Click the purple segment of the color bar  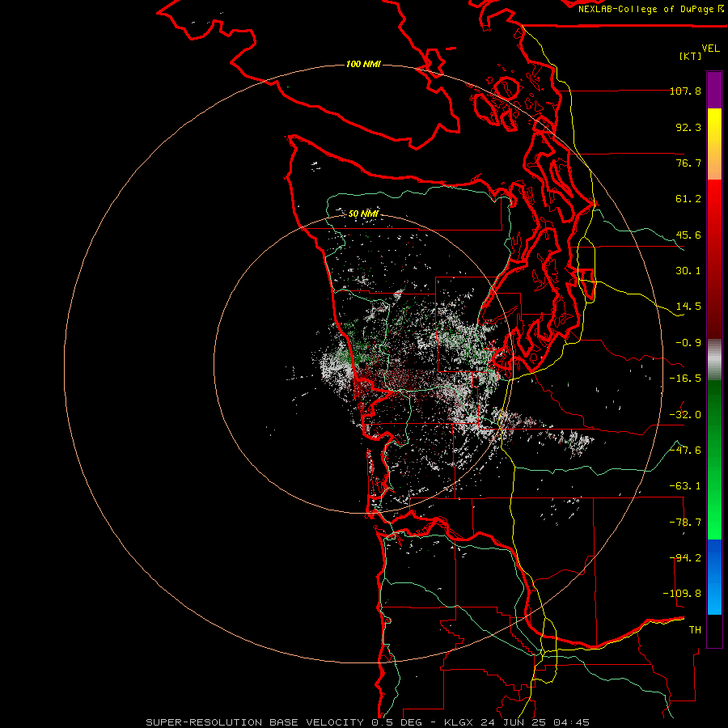point(714,90)
